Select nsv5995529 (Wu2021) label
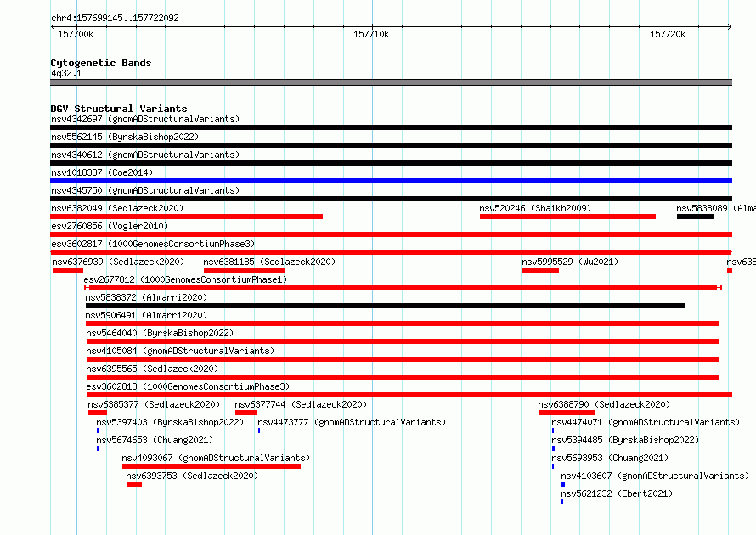 (570, 262)
